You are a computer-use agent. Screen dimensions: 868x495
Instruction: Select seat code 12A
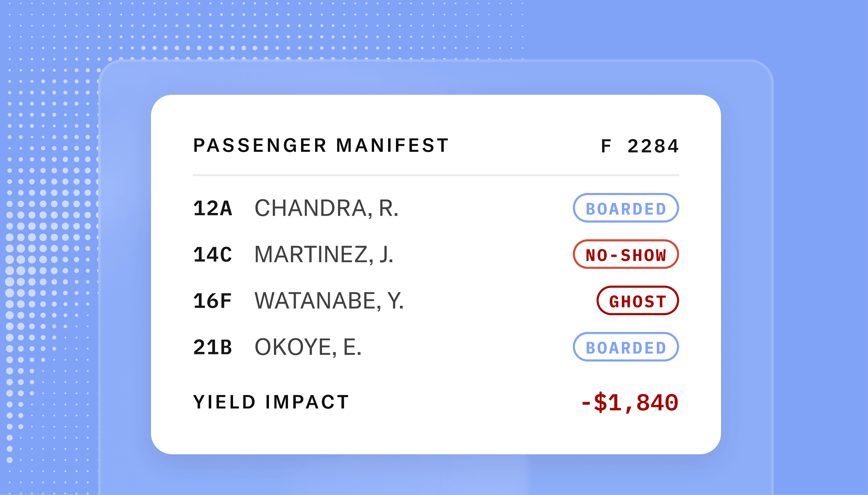pyautogui.click(x=213, y=208)
